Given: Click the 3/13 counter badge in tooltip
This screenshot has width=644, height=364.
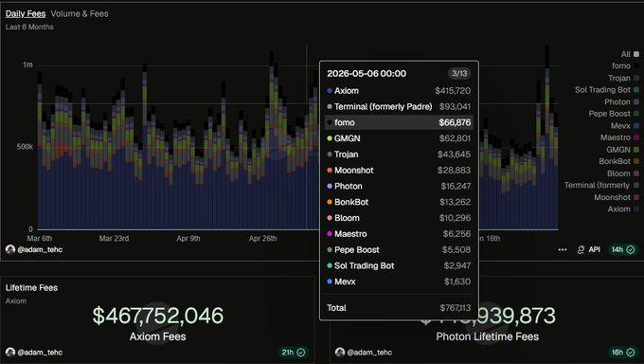Looking at the screenshot, I should click(x=459, y=74).
